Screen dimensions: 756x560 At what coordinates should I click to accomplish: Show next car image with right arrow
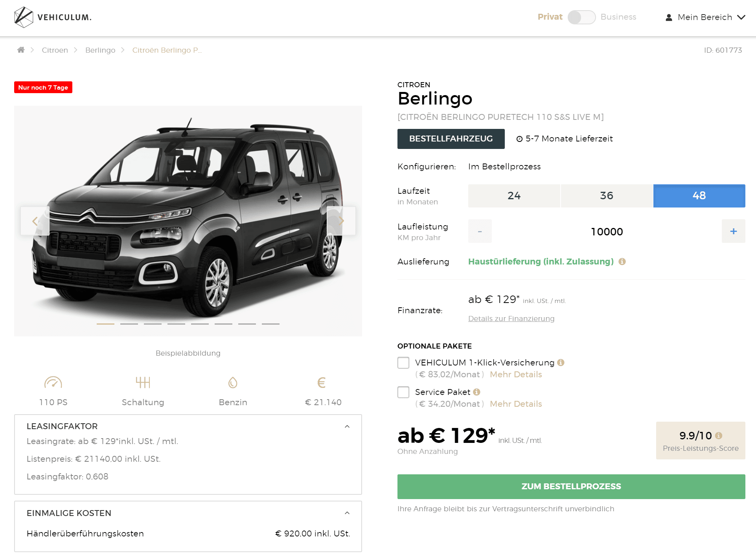point(341,221)
